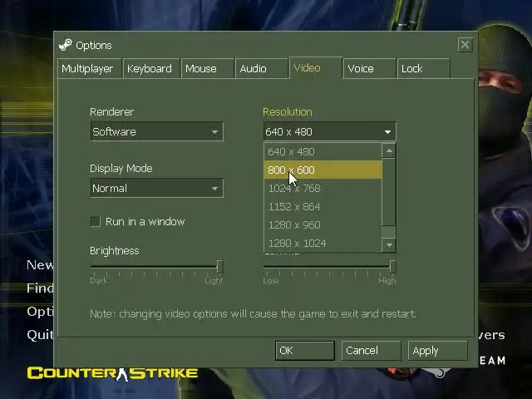Viewport: 532px width, 399px height.
Task: Confirm settings with OK button
Action: [305, 351]
